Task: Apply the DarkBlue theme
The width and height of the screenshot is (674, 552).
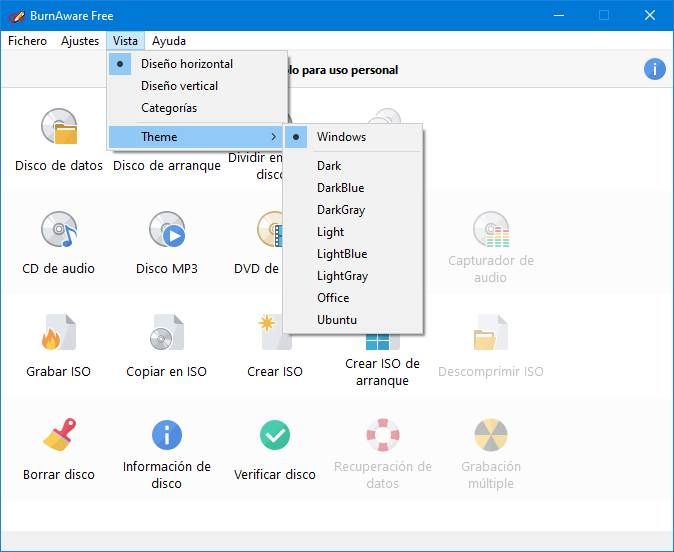Action: tap(353, 188)
